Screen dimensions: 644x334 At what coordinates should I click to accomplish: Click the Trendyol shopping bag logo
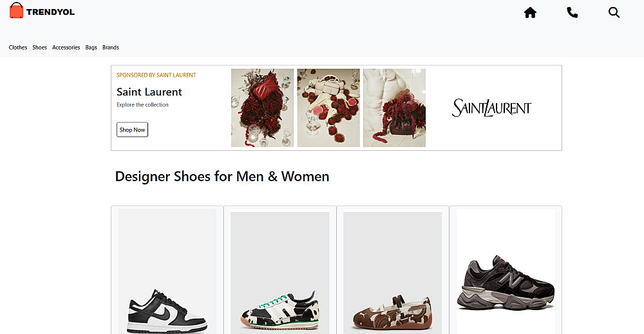pyautogui.click(x=17, y=10)
